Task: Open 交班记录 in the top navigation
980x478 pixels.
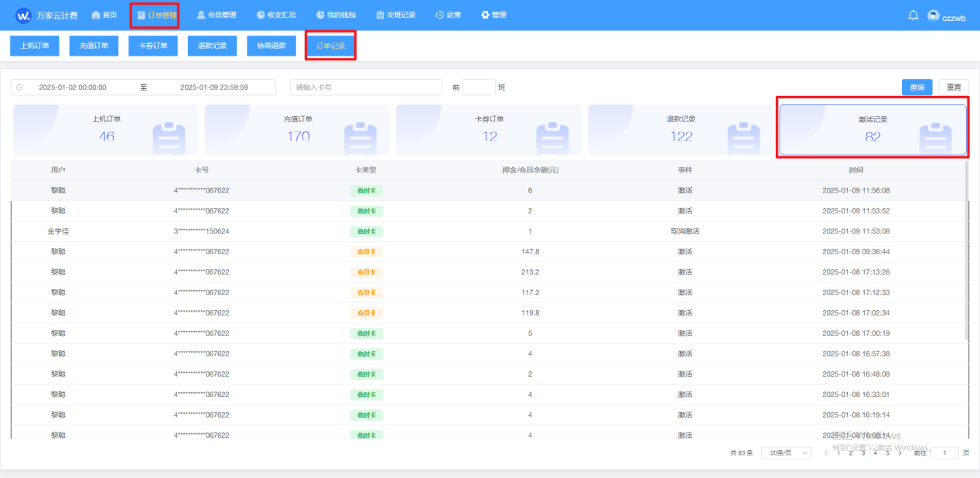Action: pyautogui.click(x=396, y=15)
